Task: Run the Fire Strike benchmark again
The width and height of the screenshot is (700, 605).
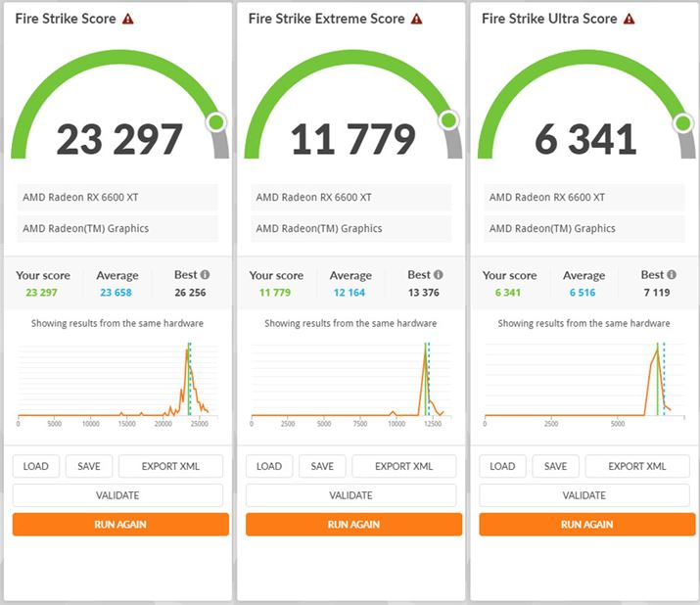Action: tap(120, 524)
